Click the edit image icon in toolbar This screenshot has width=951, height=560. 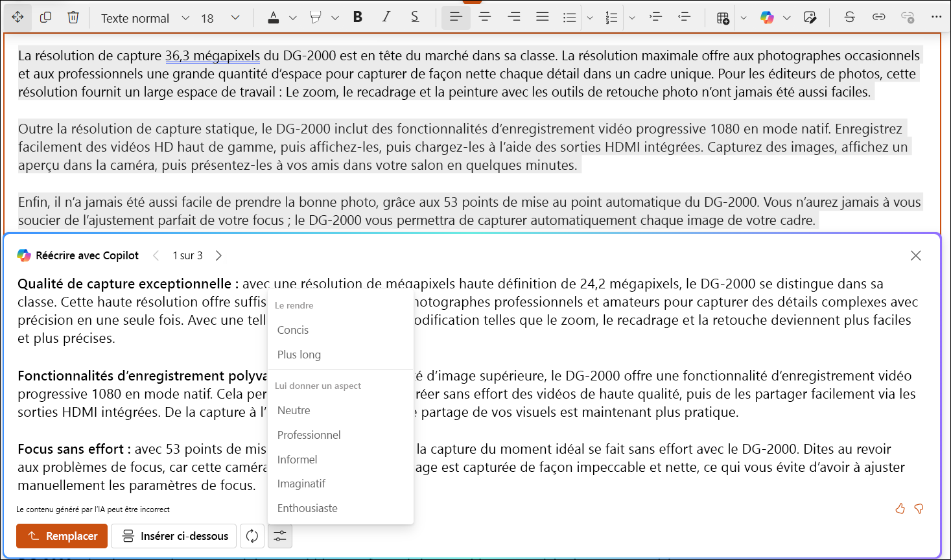810,17
